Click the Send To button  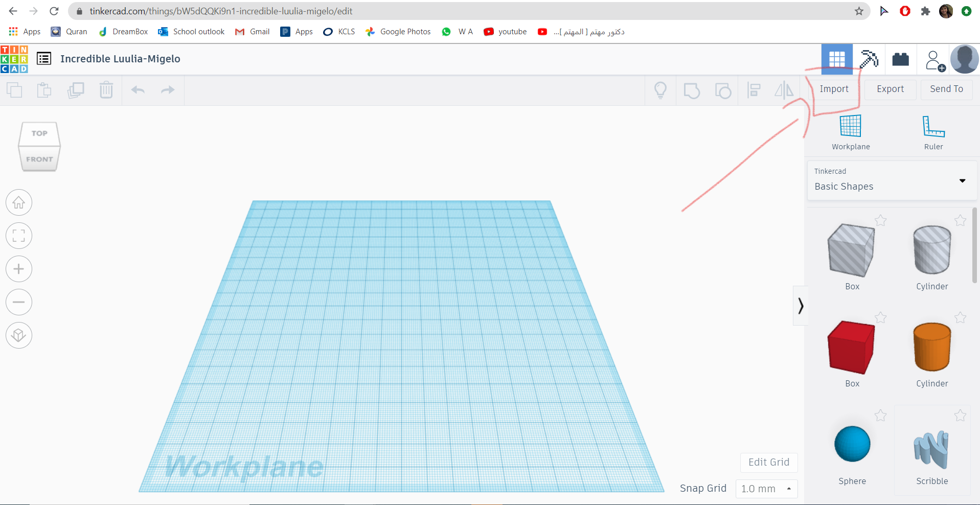(946, 89)
